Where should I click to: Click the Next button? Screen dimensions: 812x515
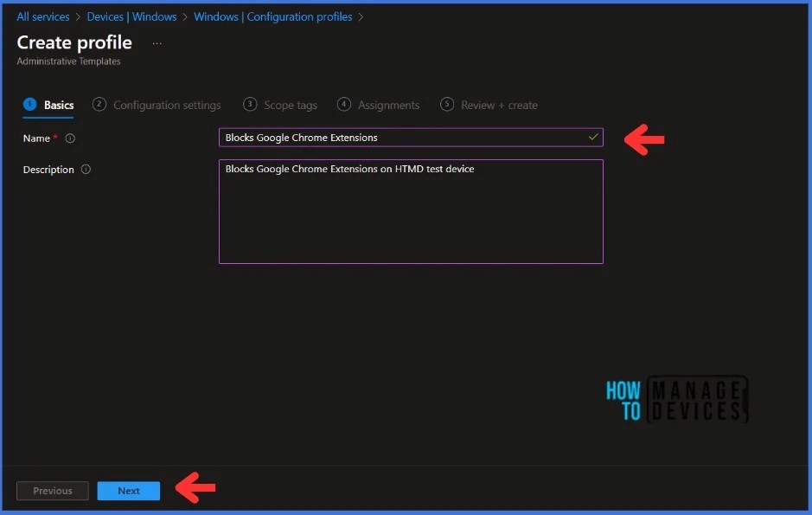(128, 490)
